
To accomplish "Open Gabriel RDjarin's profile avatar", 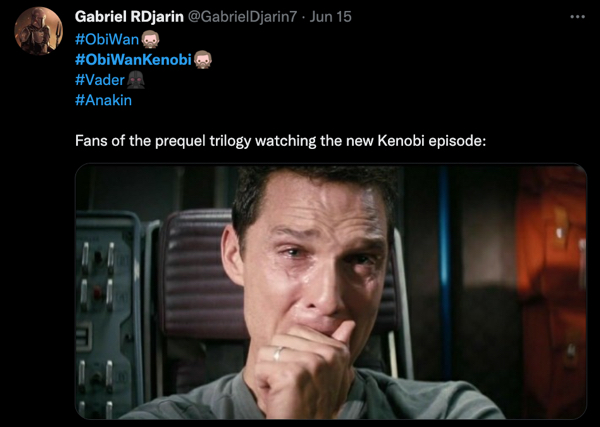I will [38, 31].
